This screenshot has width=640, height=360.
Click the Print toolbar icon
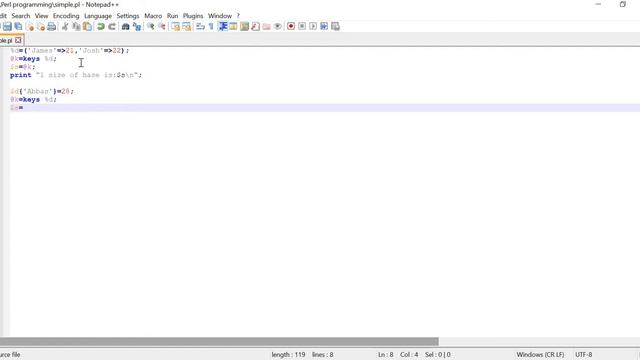tap(51, 27)
